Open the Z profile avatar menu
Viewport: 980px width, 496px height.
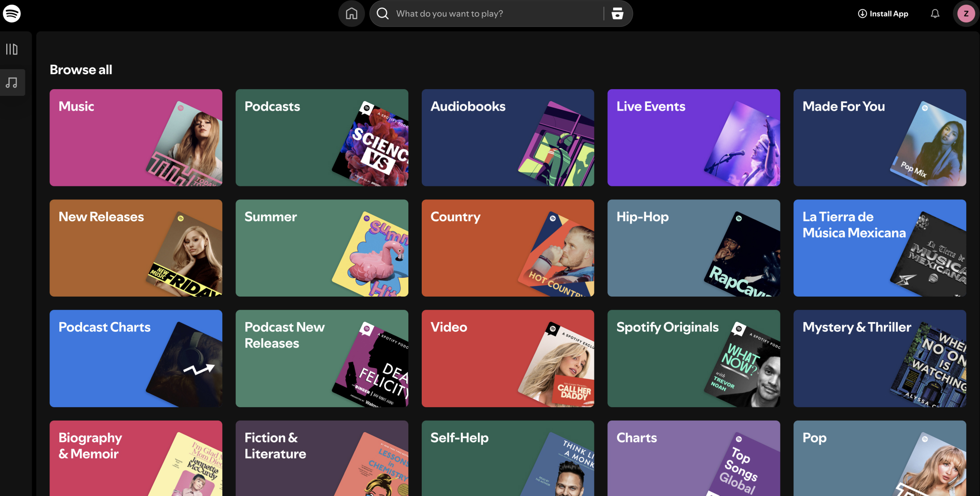pos(966,14)
